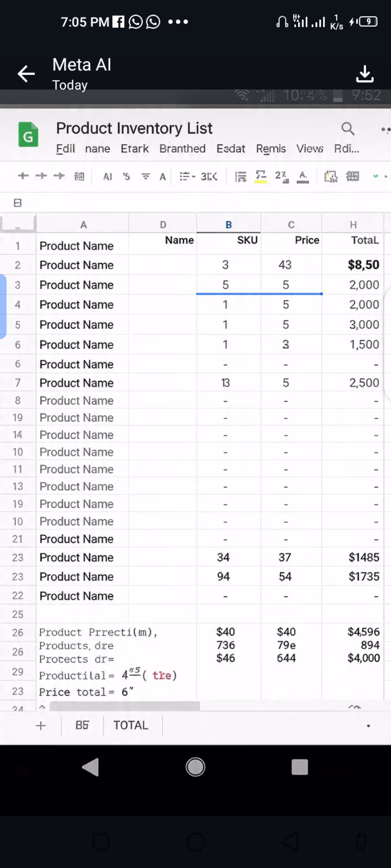Screen dimensions: 391x868
Task: Click the Total cell showing 1,500
Action: point(353,344)
